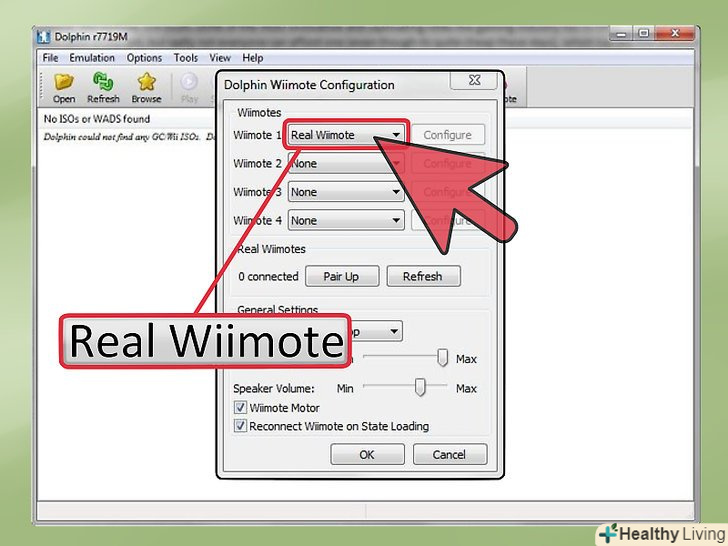Click slider handle above Speaker Volume

tap(442, 358)
